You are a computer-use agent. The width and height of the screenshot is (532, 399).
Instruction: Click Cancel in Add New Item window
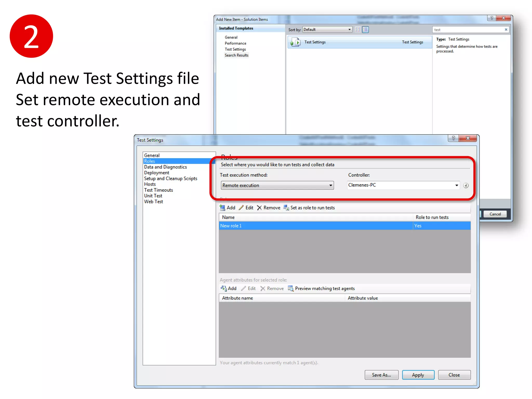pyautogui.click(x=495, y=214)
